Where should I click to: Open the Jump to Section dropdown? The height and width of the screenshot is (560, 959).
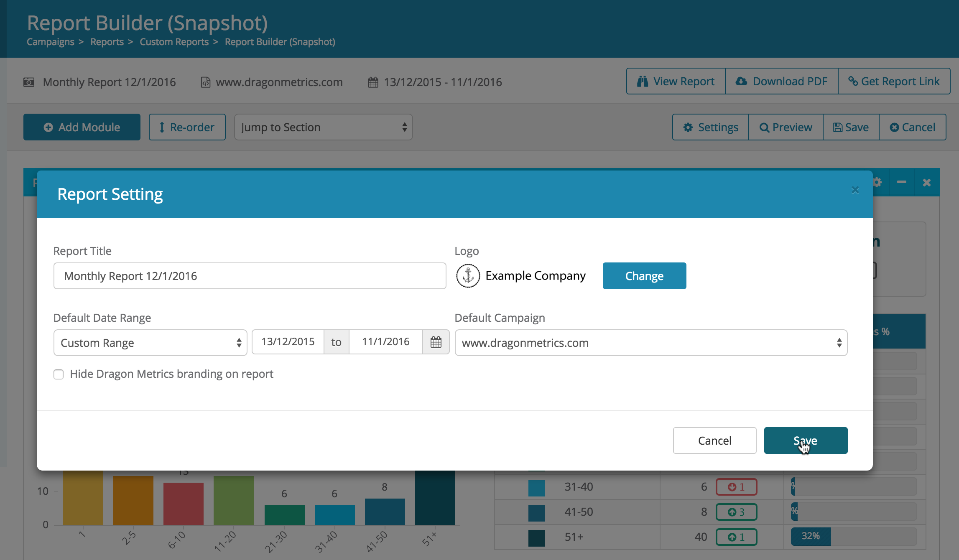pos(323,127)
